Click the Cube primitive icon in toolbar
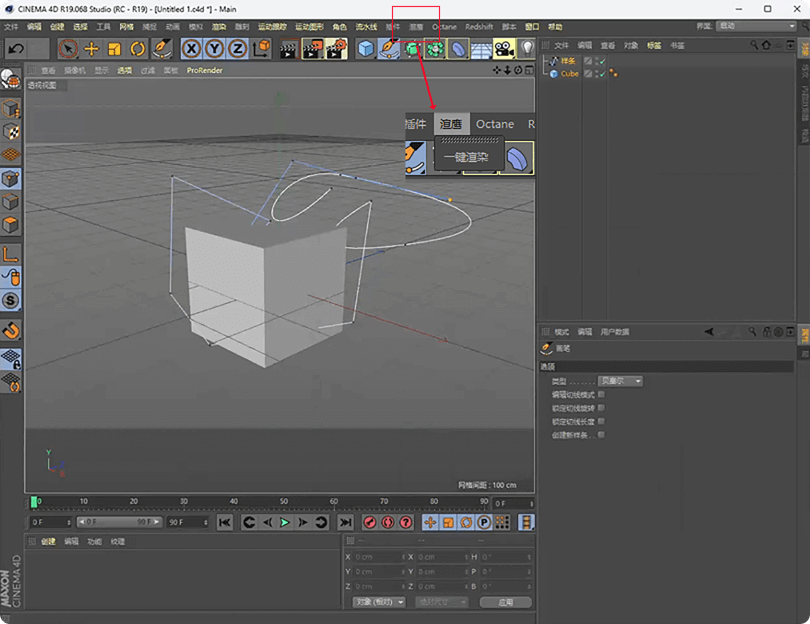The width and height of the screenshot is (810, 624). 367,48
